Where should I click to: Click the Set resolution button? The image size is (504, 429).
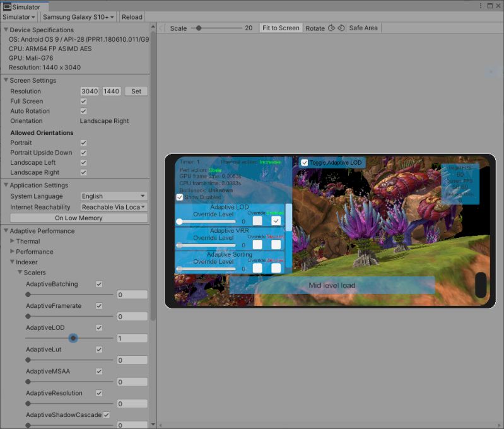pyautogui.click(x=136, y=91)
